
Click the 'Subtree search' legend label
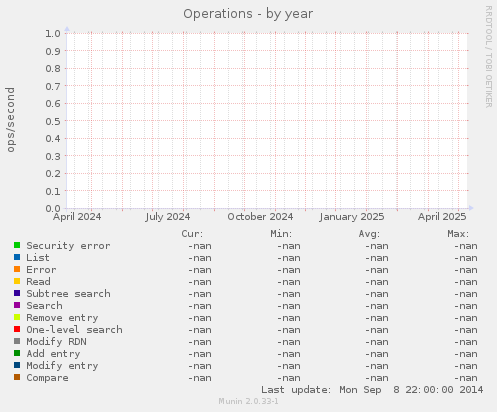pyautogui.click(x=68, y=294)
